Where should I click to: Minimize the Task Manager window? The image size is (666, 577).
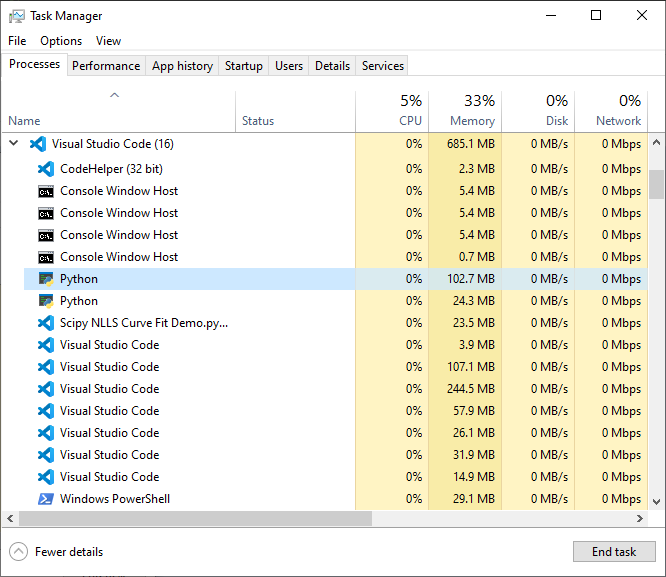click(551, 15)
